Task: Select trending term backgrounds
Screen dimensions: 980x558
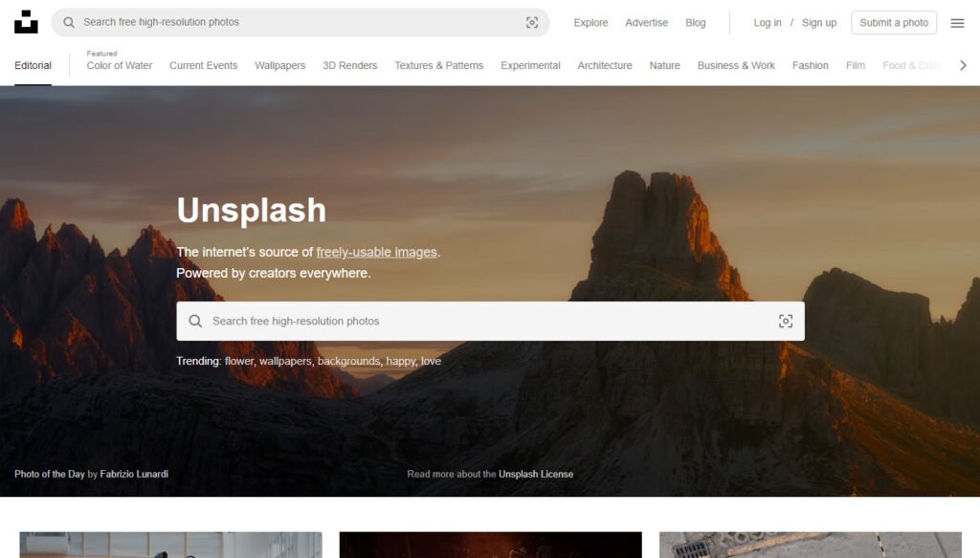Action: point(348,361)
